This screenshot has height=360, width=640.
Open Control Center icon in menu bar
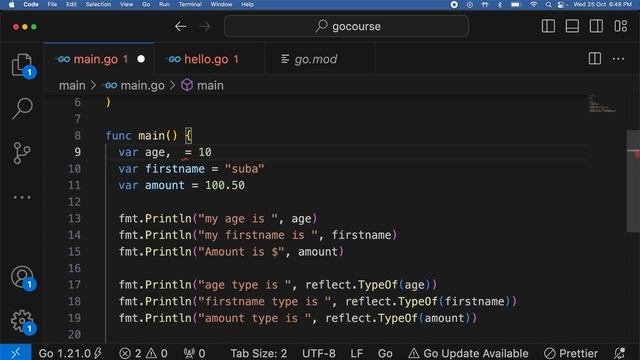[x=561, y=4]
